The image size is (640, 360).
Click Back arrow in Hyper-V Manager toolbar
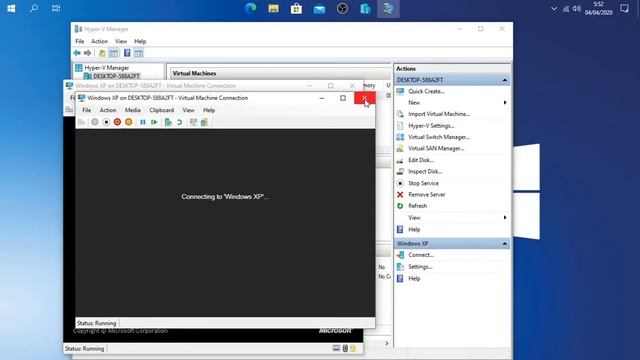pos(77,53)
